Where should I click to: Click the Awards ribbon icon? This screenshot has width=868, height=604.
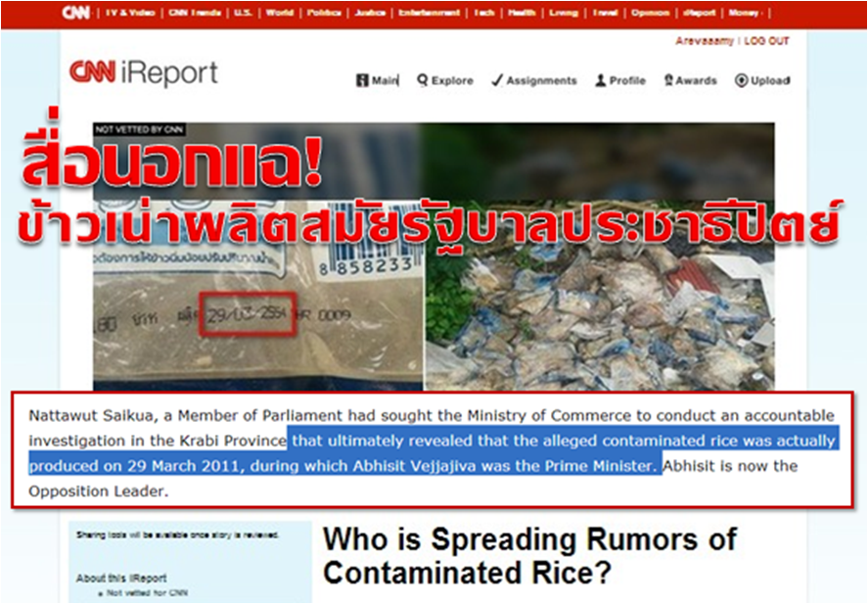(x=668, y=80)
